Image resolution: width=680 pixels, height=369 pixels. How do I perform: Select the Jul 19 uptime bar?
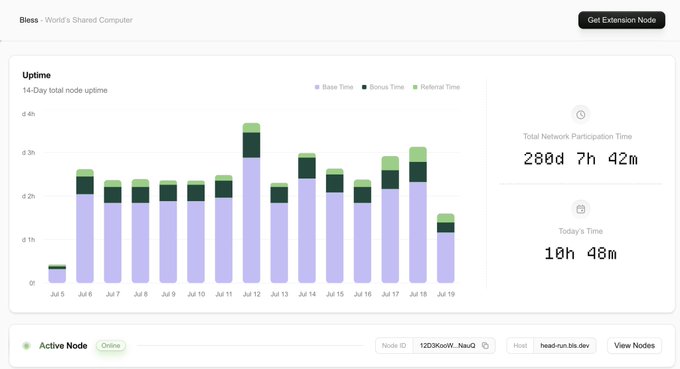pyautogui.click(x=446, y=248)
